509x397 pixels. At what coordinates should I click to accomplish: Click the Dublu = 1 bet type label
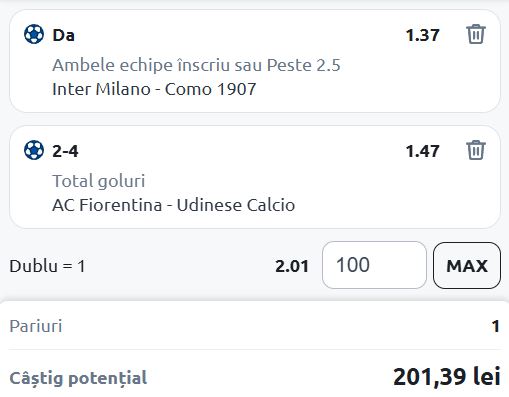pyautogui.click(x=47, y=266)
